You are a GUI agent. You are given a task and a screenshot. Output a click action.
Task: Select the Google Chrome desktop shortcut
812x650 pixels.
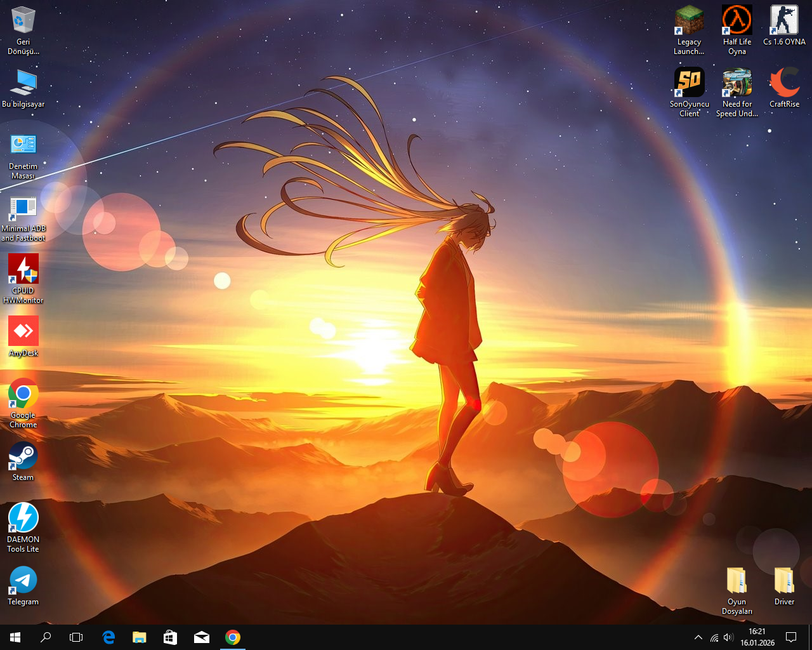click(x=23, y=403)
